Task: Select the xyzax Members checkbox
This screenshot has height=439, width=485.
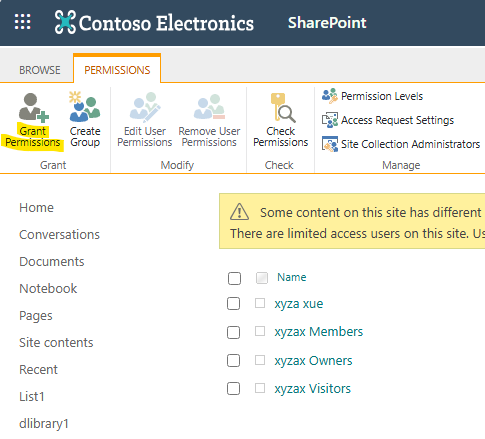Action: [233, 332]
